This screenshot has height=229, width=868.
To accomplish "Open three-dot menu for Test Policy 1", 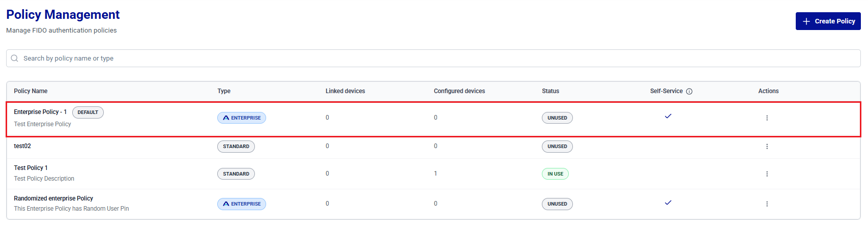I will click(x=767, y=174).
